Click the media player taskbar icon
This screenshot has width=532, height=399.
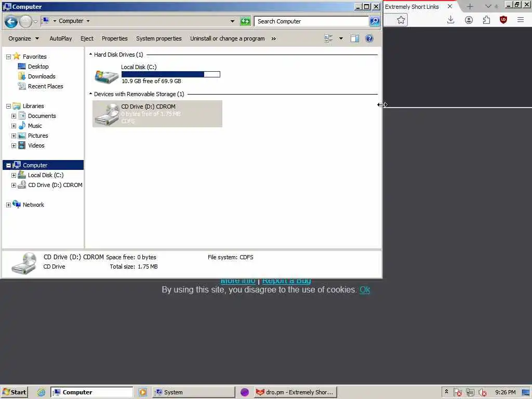[x=143, y=392]
